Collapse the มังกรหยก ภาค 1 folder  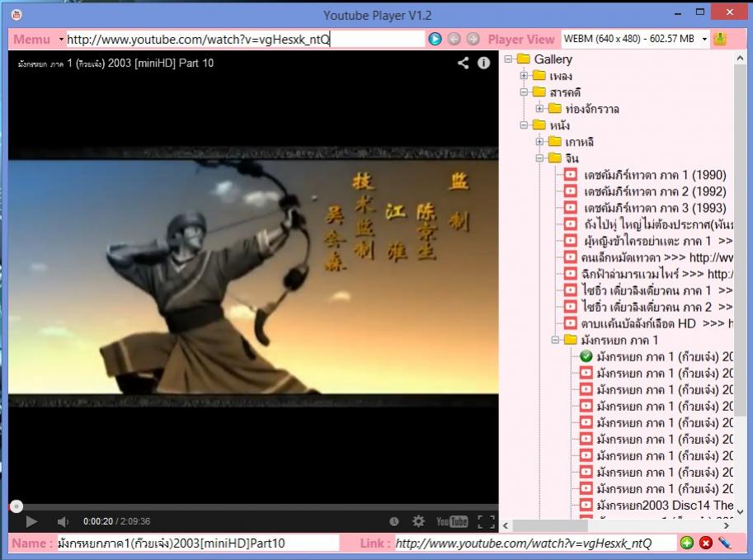click(x=556, y=340)
